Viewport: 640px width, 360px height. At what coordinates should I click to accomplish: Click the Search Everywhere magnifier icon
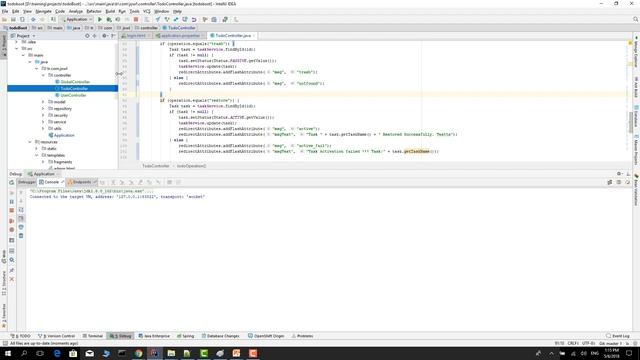pyautogui.click(x=636, y=19)
